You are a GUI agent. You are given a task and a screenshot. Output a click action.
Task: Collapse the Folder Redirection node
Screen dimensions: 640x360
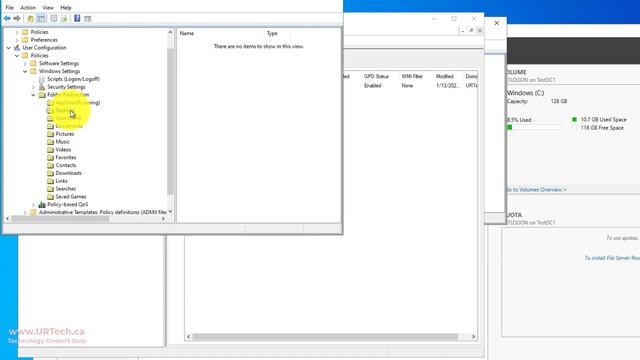pyautogui.click(x=33, y=95)
